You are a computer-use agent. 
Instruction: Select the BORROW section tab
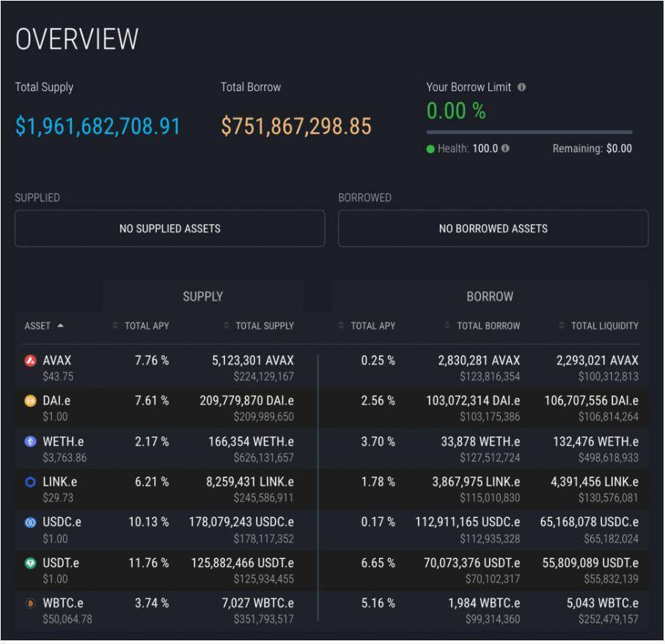point(490,296)
